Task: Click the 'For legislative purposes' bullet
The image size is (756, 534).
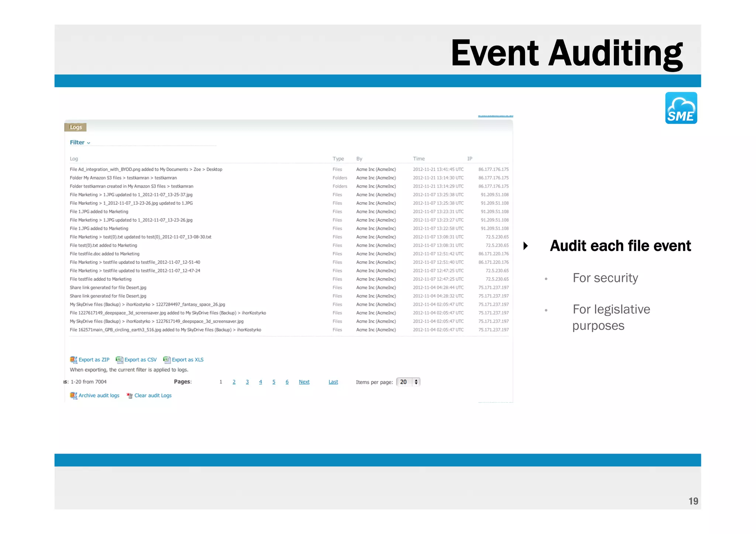Action: click(611, 317)
